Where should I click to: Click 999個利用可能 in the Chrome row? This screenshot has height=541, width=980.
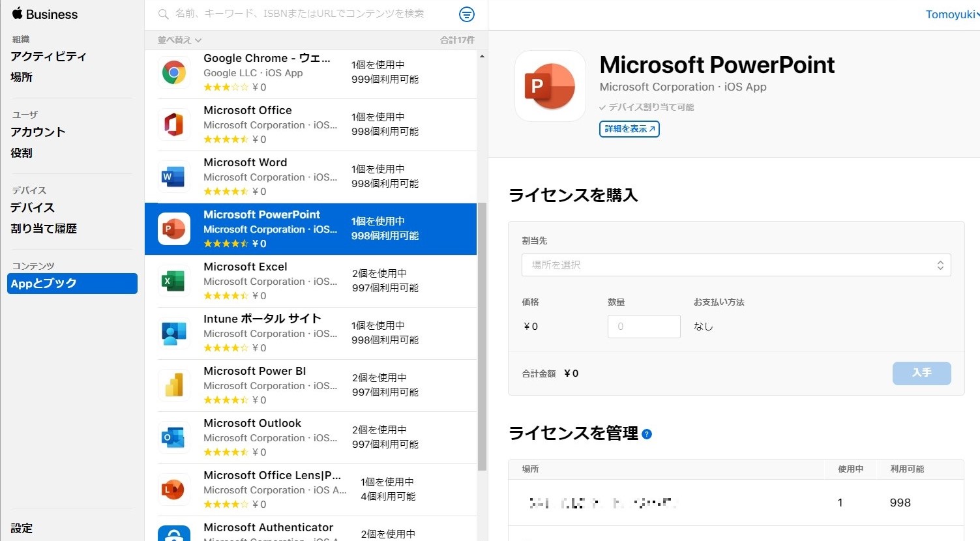pyautogui.click(x=385, y=80)
